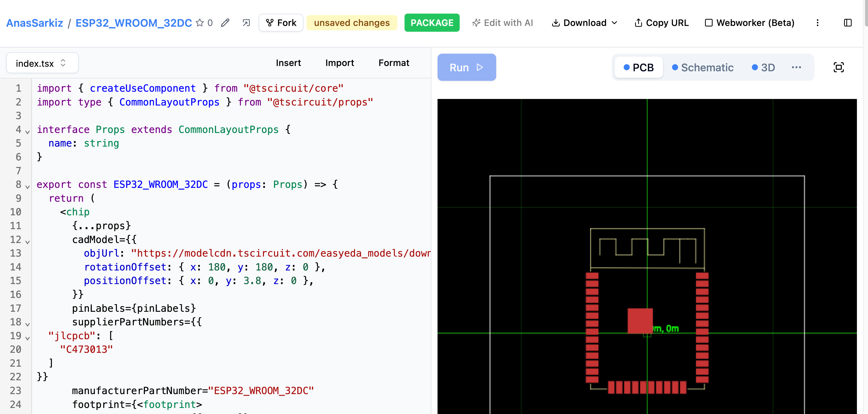Screen dimensions: 868x414
Task: Open AnasSarkiz profile link
Action: tap(35, 23)
